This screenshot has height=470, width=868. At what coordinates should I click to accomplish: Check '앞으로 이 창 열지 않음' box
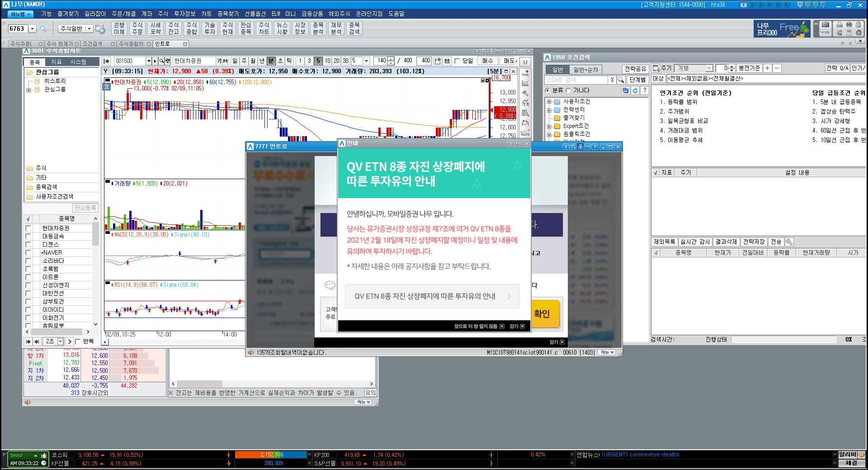coord(502,327)
